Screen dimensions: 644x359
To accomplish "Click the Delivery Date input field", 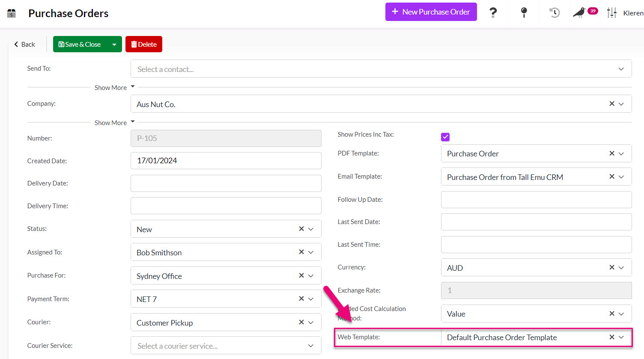I will (x=226, y=183).
